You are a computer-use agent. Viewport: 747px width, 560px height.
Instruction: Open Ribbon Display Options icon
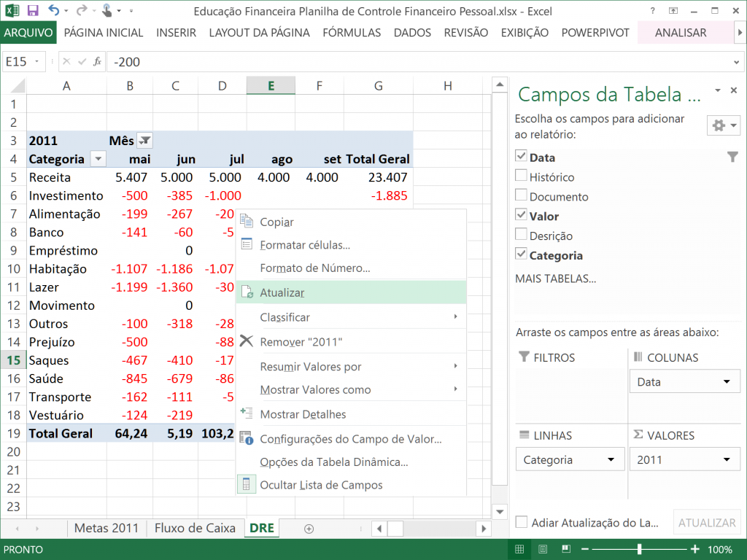[x=673, y=10]
